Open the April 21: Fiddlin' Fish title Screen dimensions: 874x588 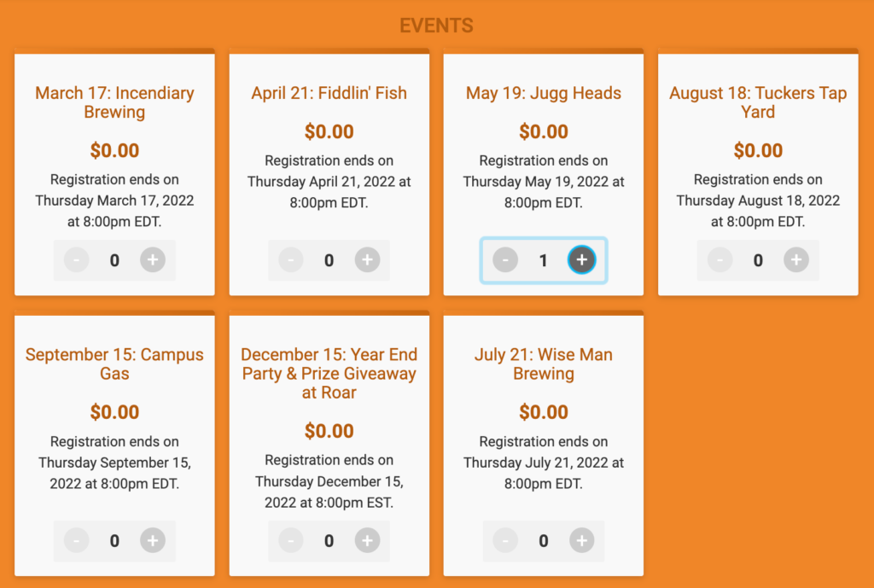(329, 92)
